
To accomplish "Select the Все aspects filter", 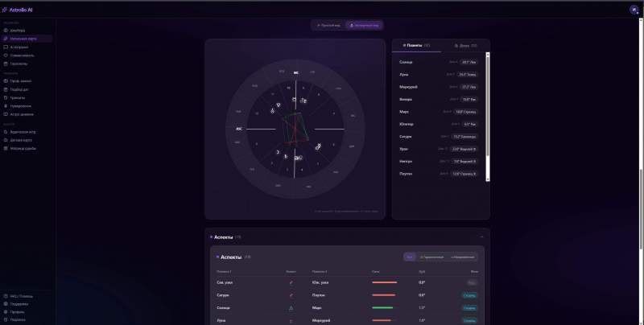I will click(410, 257).
